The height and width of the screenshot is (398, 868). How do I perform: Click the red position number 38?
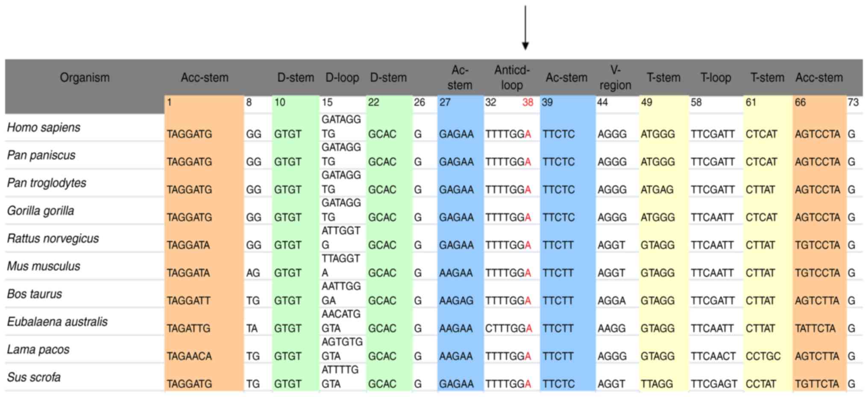(528, 103)
